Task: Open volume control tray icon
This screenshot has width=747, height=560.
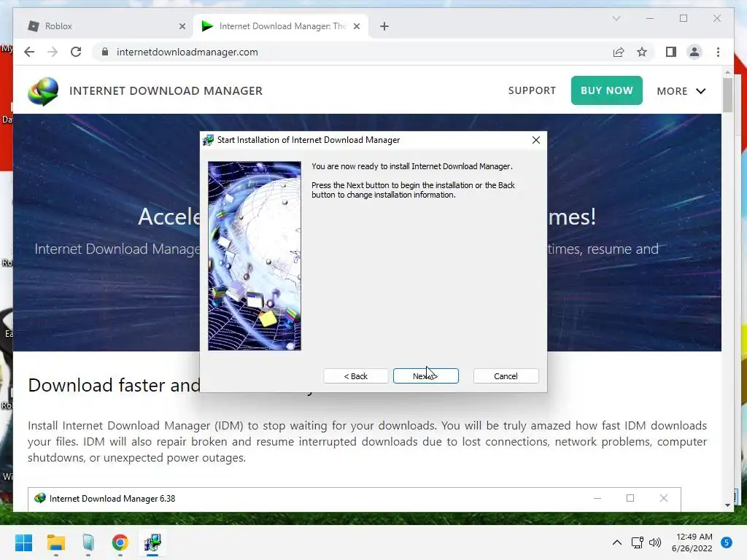Action: (x=655, y=542)
